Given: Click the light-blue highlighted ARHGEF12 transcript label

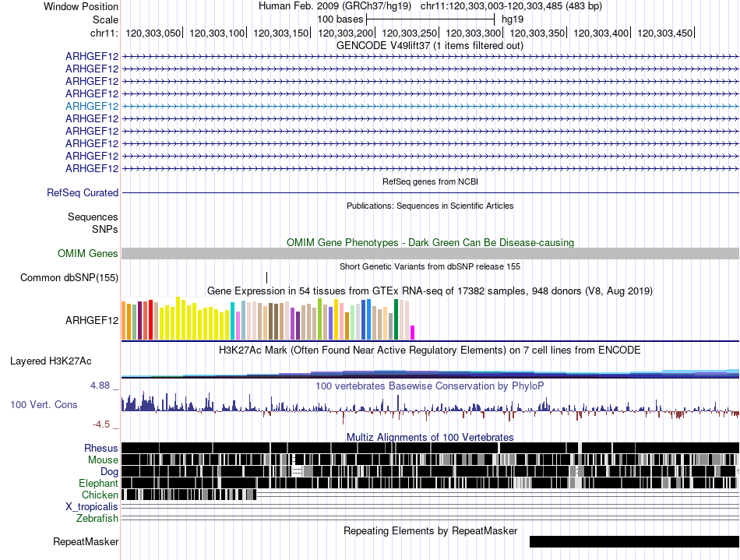Looking at the screenshot, I should click(x=92, y=106).
